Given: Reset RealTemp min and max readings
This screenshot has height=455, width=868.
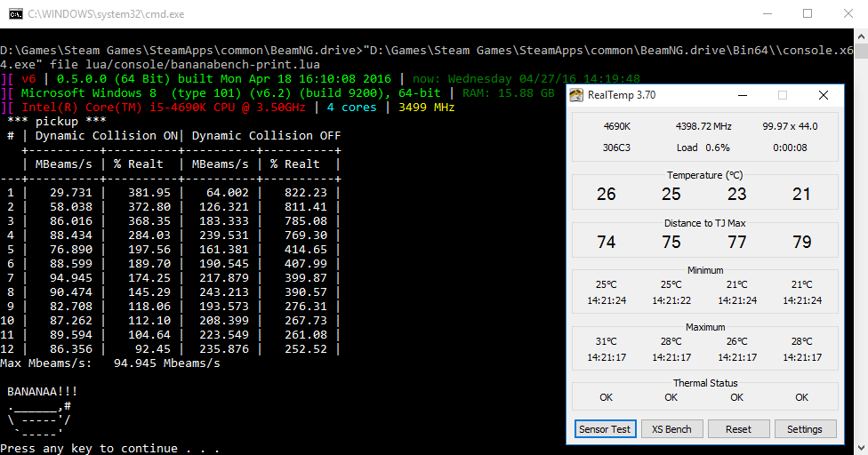Looking at the screenshot, I should [x=738, y=429].
